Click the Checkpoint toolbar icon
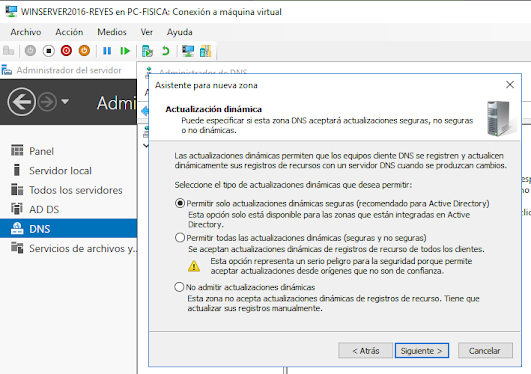 pos(147,51)
